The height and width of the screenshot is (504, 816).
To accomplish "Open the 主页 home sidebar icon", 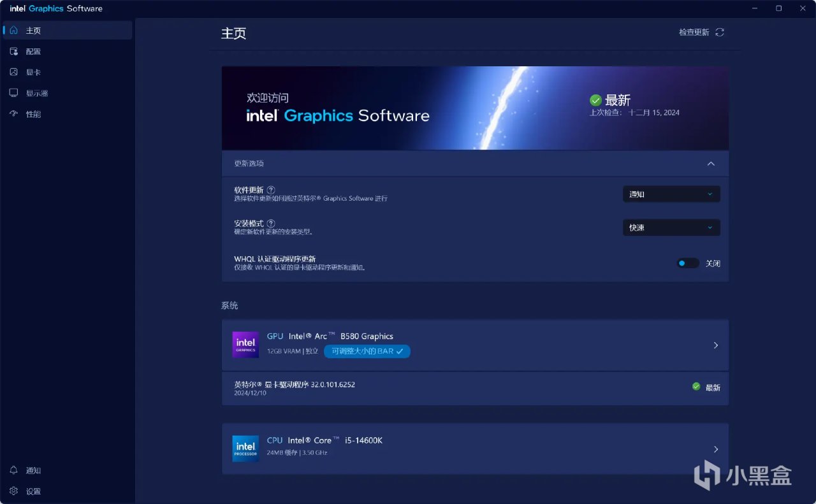I will [14, 31].
